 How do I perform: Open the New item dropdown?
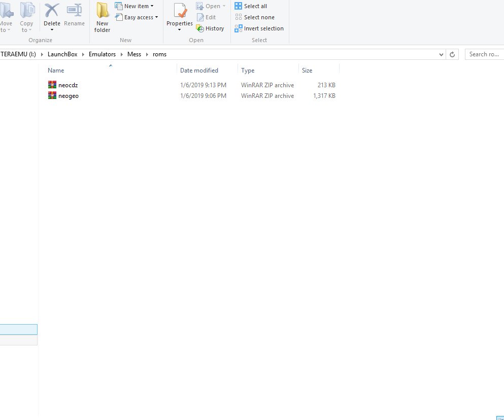click(x=134, y=6)
